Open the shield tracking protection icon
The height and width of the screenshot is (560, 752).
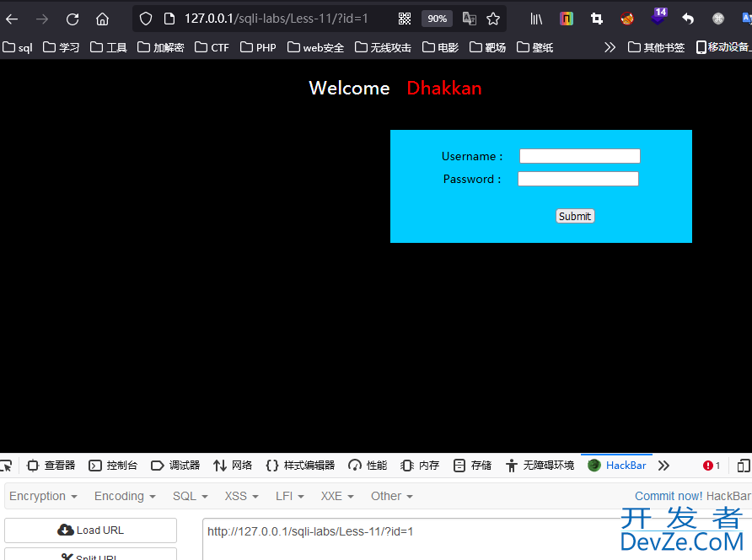146,19
